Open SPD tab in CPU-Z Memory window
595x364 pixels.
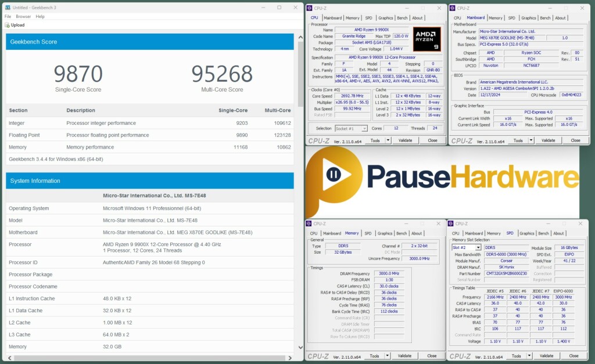pyautogui.click(x=368, y=233)
